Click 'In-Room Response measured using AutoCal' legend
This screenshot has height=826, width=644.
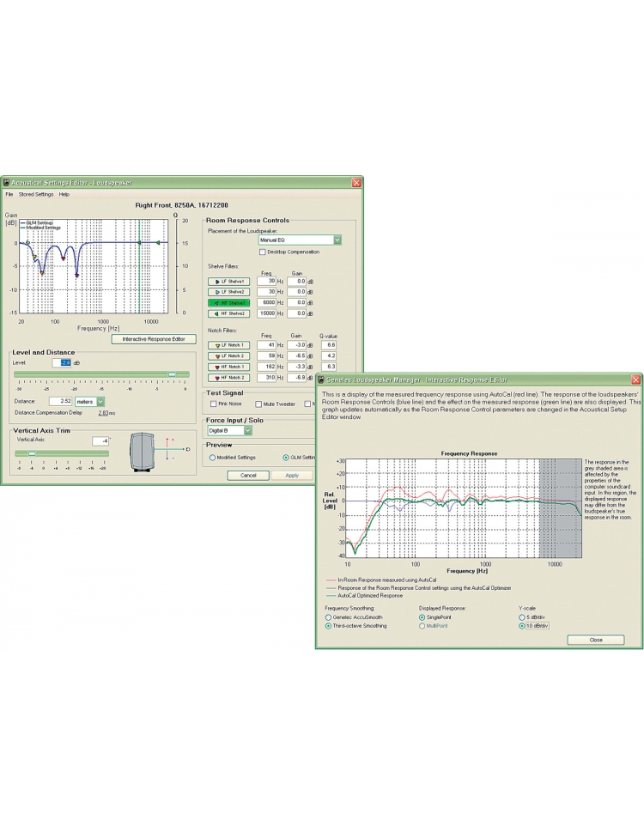pos(386,580)
